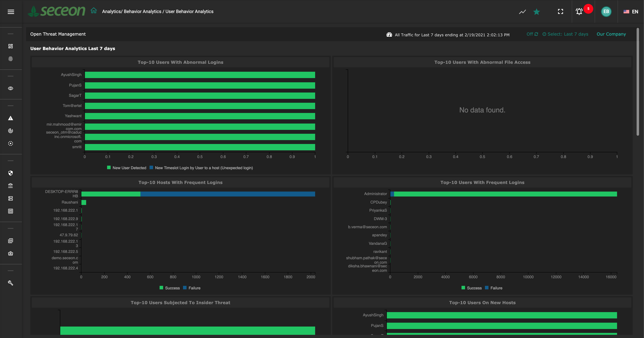Image resolution: width=644 pixels, height=338 pixels.
Task: Click the sidebar warning triangle icon
Action: 11,118
